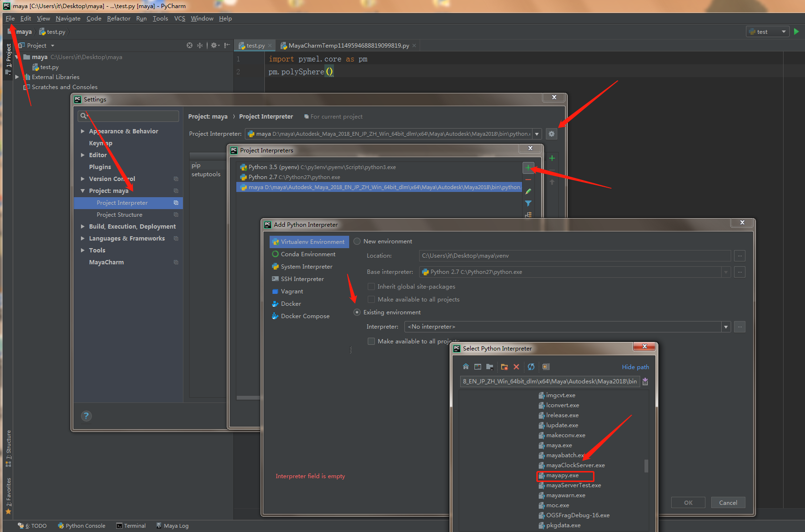Click the New Folder icon
The height and width of the screenshot is (532, 805).
(x=504, y=367)
